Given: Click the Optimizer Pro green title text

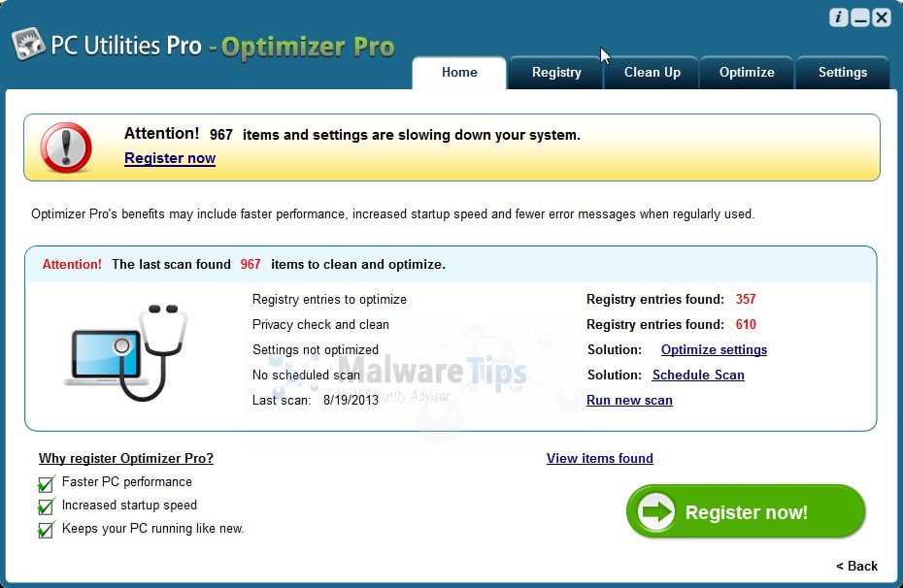Looking at the screenshot, I should tap(308, 48).
